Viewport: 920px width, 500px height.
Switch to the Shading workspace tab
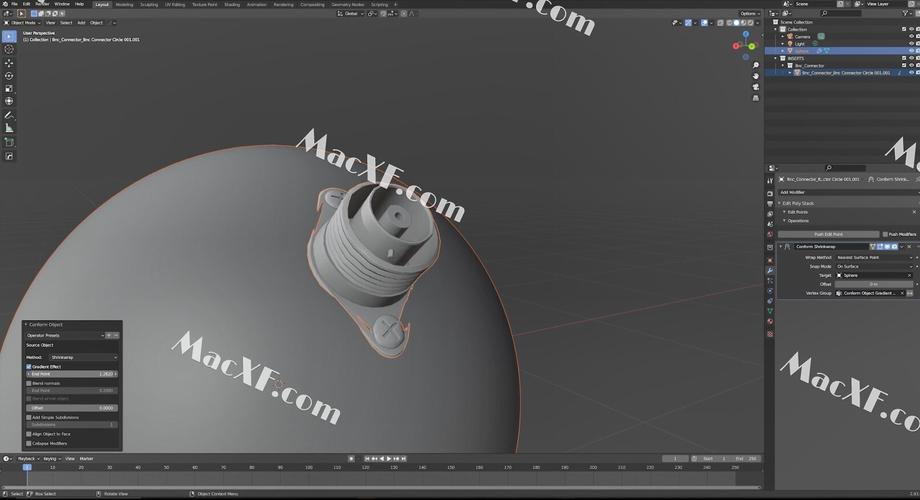click(232, 4)
